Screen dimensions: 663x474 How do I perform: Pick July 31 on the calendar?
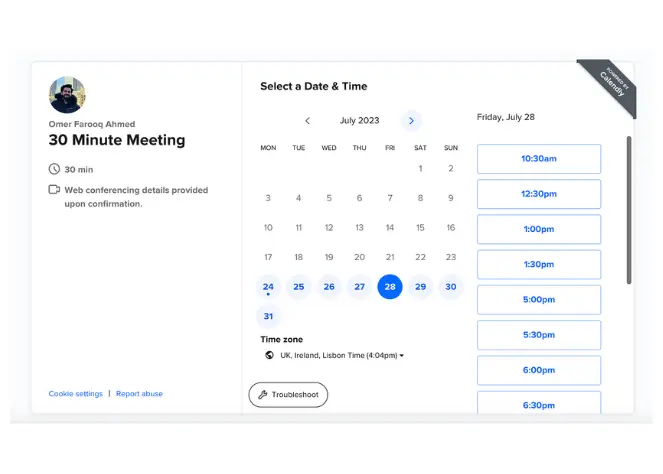268,316
